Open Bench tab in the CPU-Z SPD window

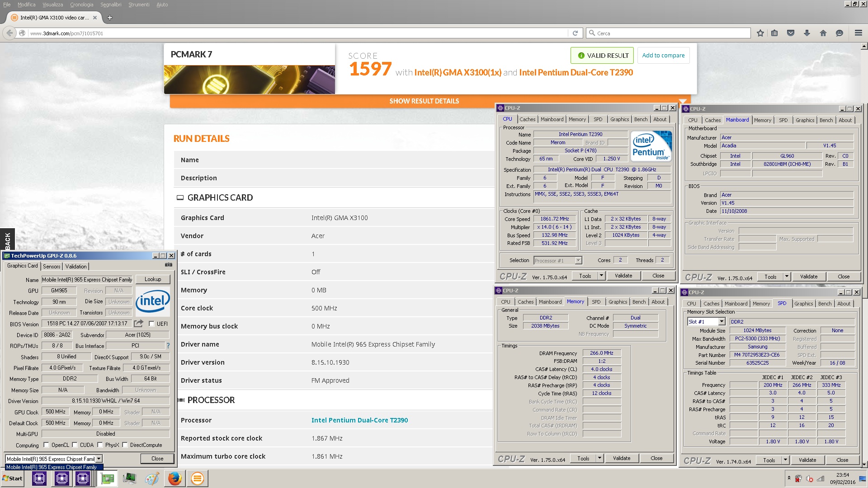[825, 304]
